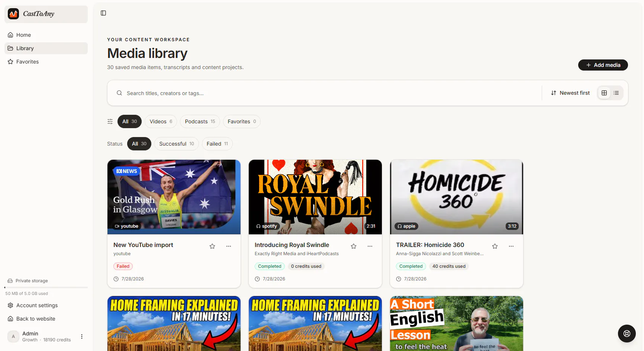The height and width of the screenshot is (351, 644).
Task: Click the Failed status badge
Action: pos(123,266)
